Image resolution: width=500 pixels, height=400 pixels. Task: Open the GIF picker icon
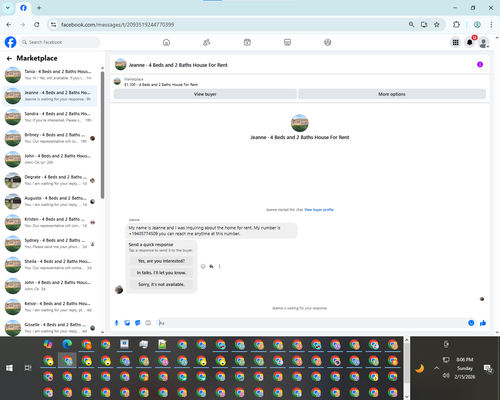pyautogui.click(x=148, y=323)
